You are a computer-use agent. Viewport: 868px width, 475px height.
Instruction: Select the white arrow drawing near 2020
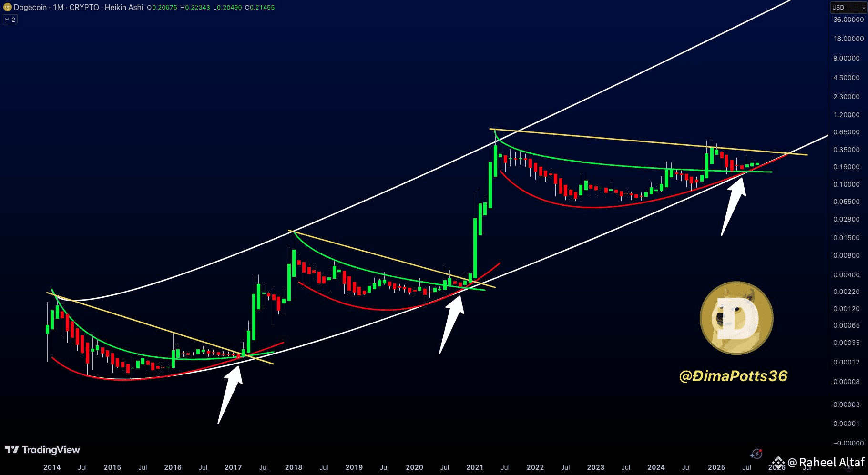click(x=451, y=324)
